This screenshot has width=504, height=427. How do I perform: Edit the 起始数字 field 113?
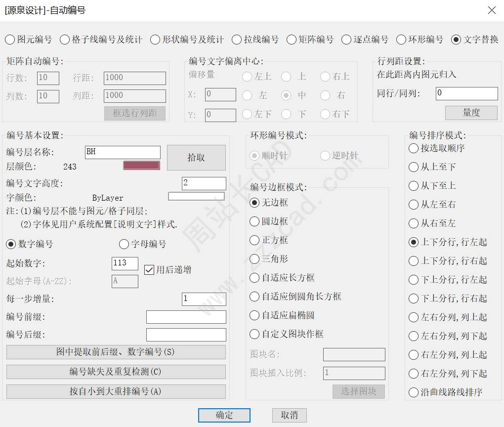[125, 263]
